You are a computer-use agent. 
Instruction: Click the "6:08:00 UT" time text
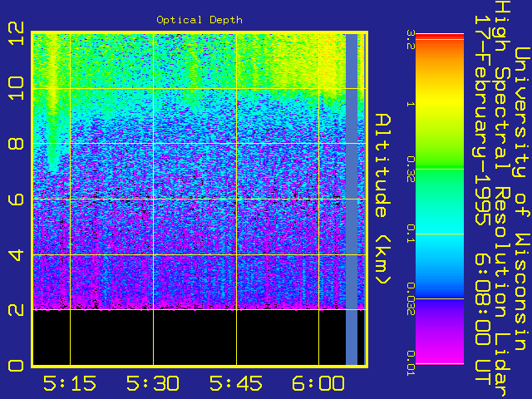pyautogui.click(x=483, y=319)
